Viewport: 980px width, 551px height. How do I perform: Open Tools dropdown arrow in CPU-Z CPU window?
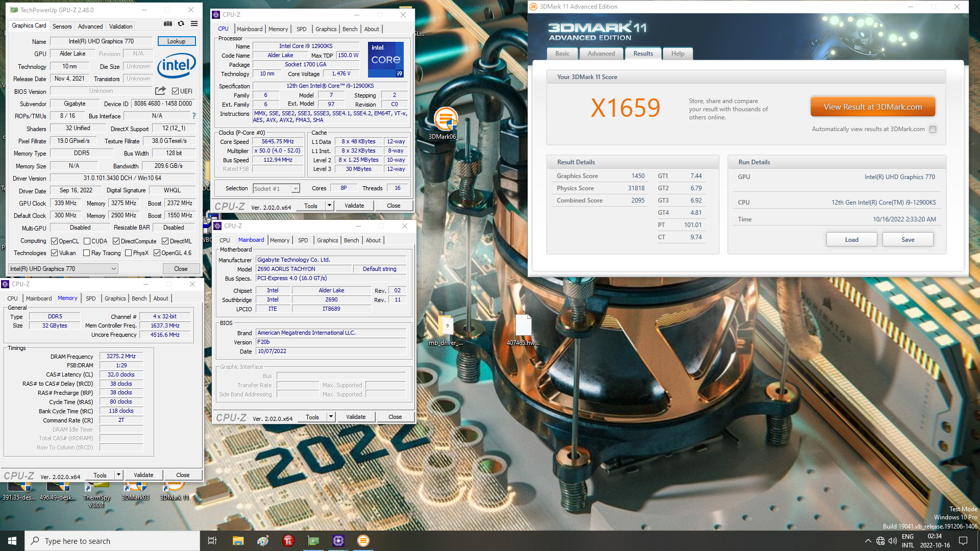329,206
